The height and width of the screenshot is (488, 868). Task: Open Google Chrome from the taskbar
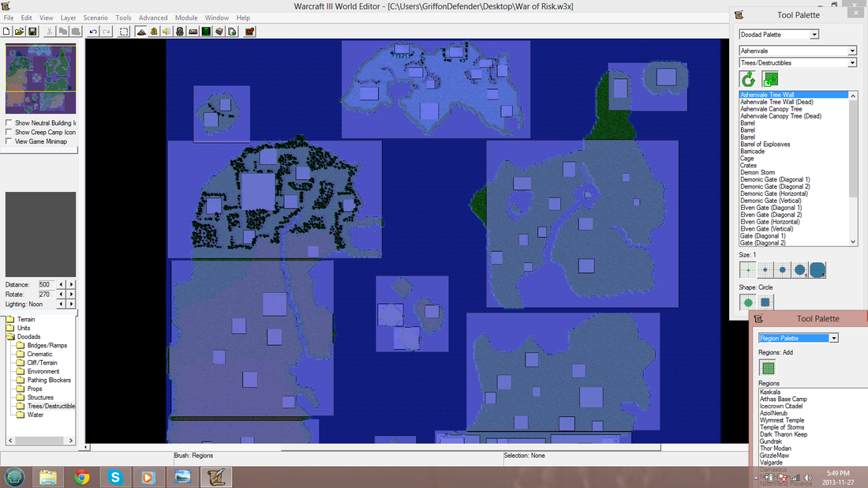(x=82, y=477)
